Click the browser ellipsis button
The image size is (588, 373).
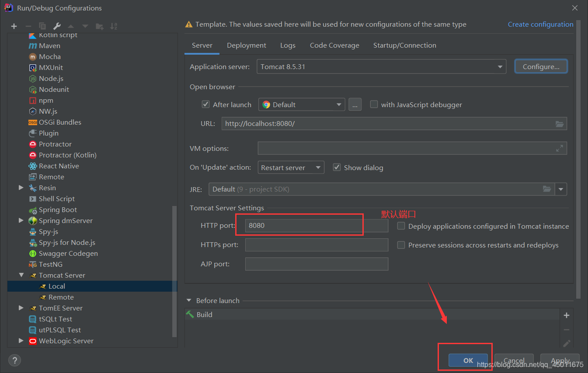(x=355, y=105)
